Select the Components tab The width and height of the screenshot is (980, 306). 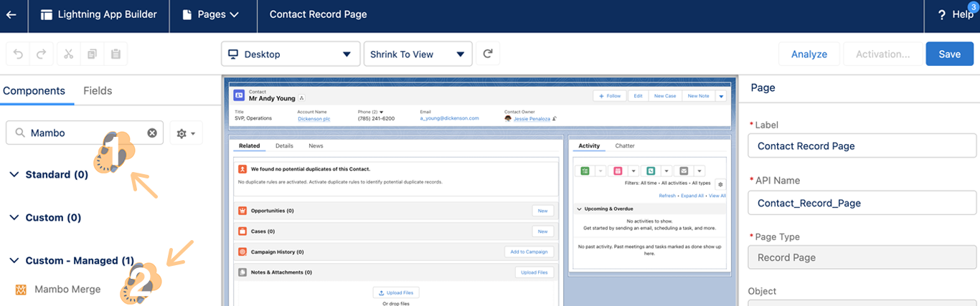coord(34,91)
